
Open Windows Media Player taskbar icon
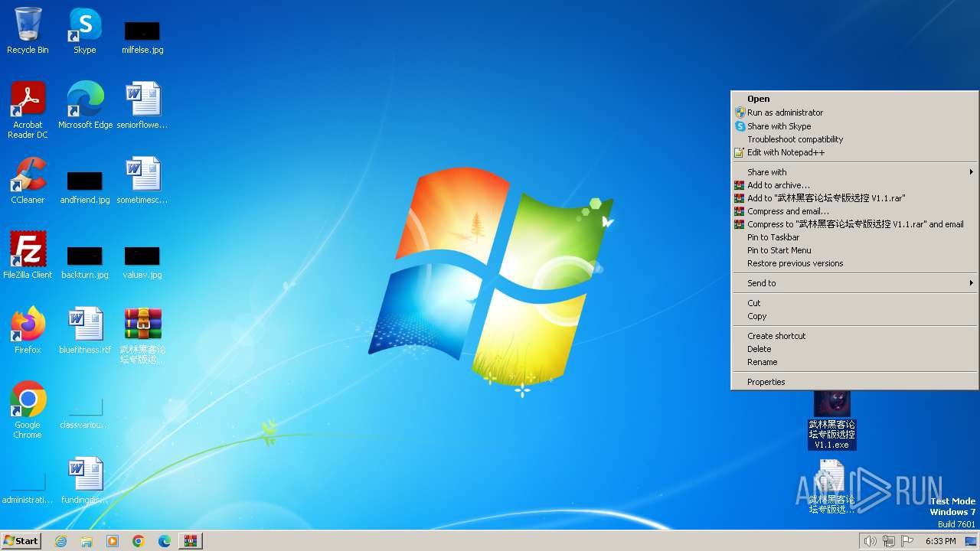pos(113,541)
